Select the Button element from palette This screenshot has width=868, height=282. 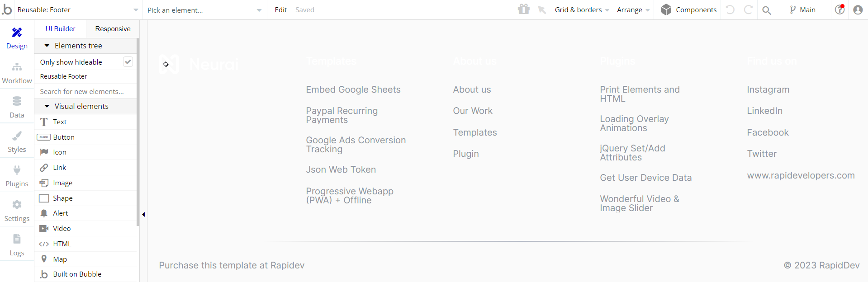(64, 137)
